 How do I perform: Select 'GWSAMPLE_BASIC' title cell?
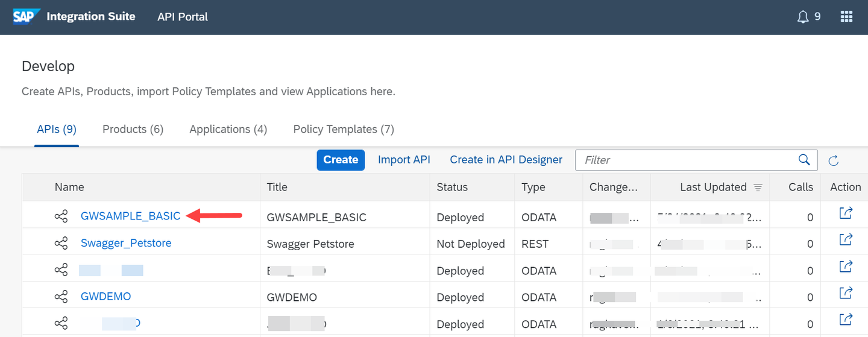coord(316,217)
